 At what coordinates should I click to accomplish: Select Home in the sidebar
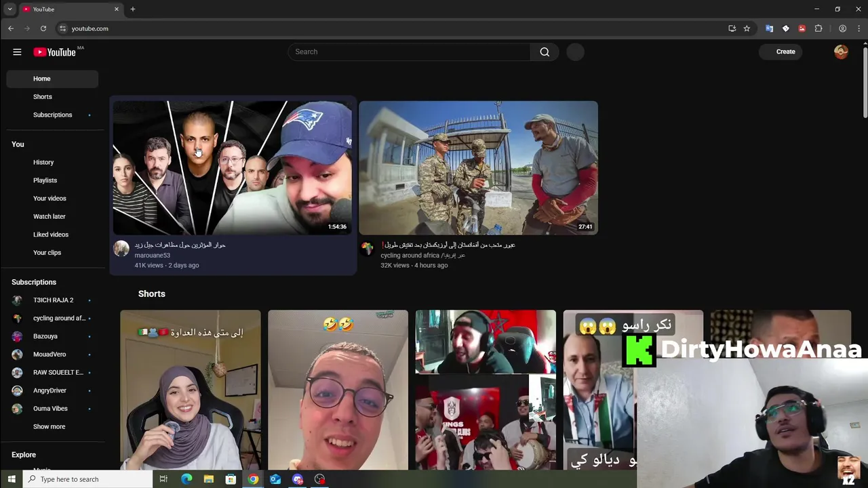click(52, 79)
